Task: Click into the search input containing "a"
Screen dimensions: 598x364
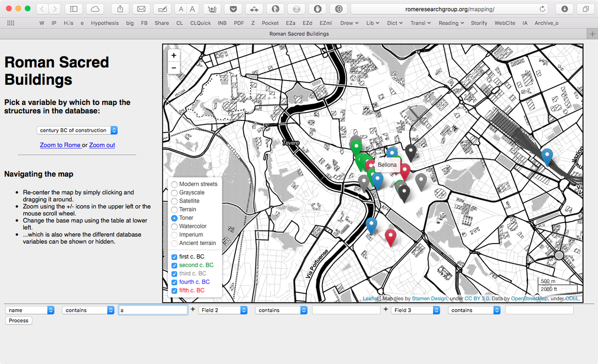Action: click(x=153, y=310)
